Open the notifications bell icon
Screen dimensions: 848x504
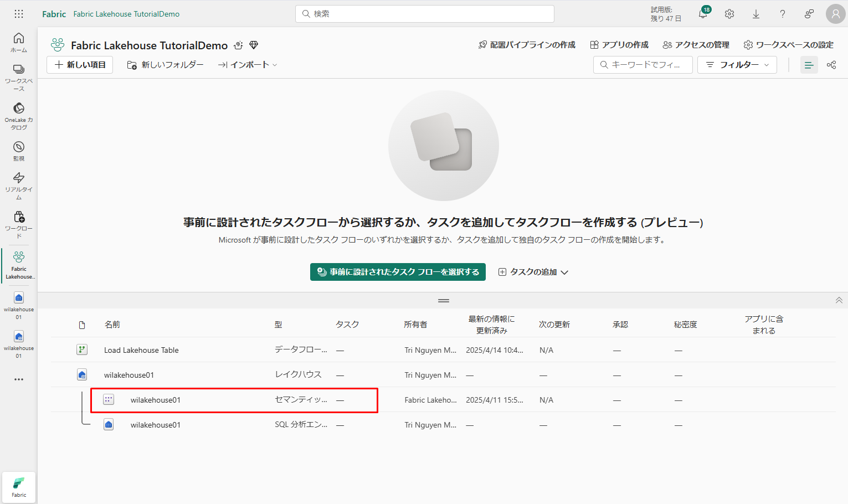tap(703, 14)
